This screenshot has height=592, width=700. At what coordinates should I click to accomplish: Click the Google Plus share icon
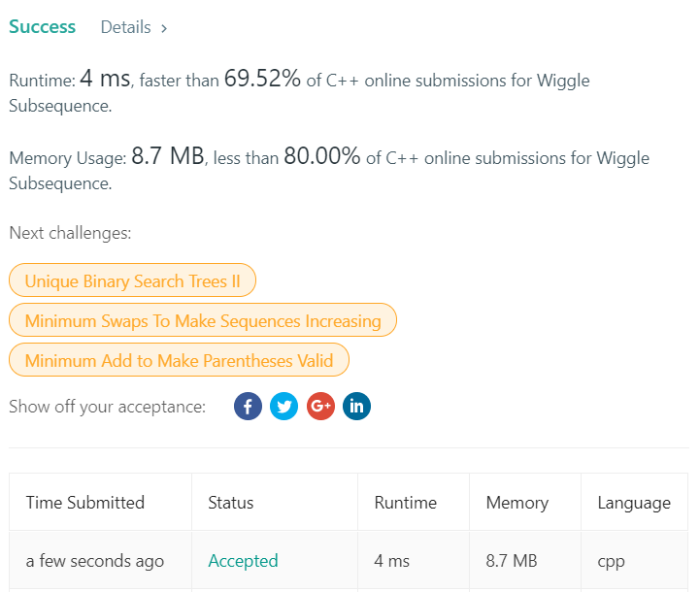[320, 407]
